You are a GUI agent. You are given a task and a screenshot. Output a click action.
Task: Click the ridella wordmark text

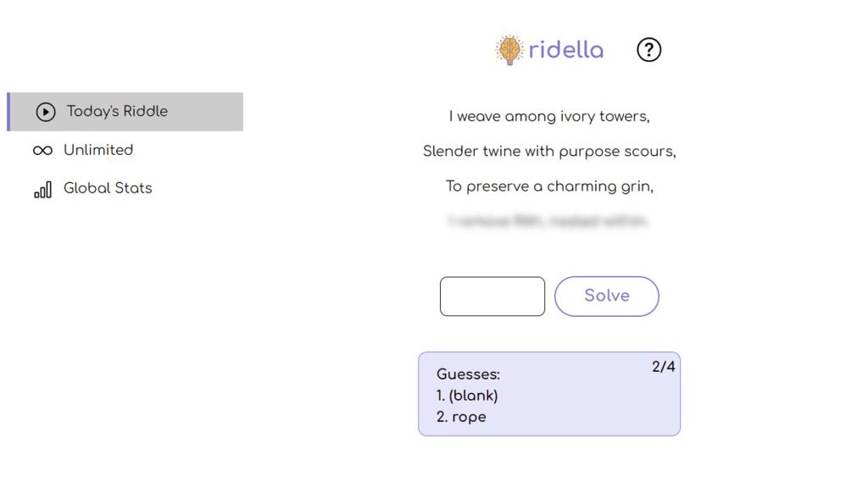click(566, 50)
